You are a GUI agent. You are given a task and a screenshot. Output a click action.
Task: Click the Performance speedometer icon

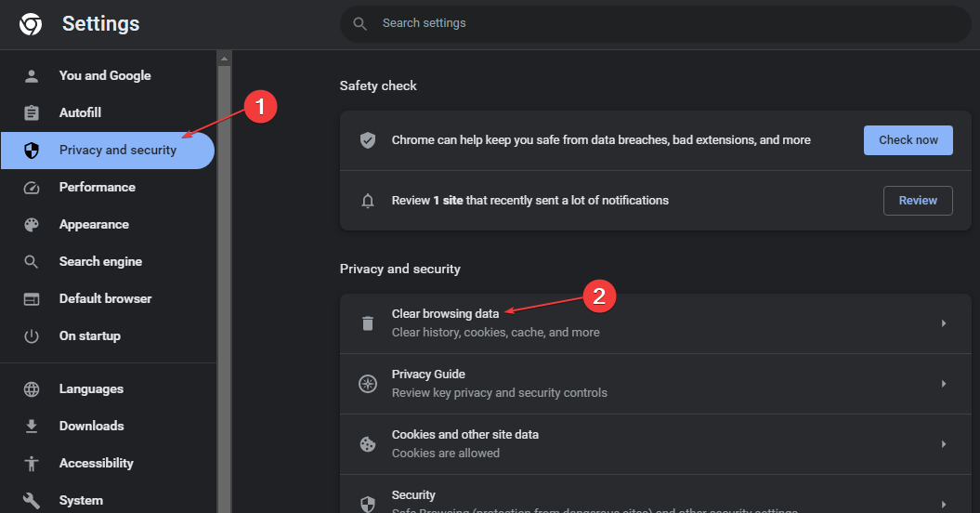click(x=32, y=187)
